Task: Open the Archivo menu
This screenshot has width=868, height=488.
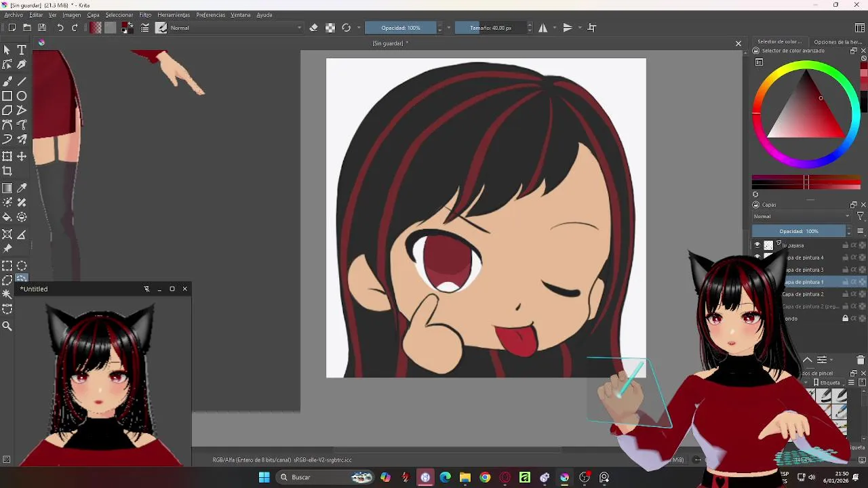Action: [14, 15]
